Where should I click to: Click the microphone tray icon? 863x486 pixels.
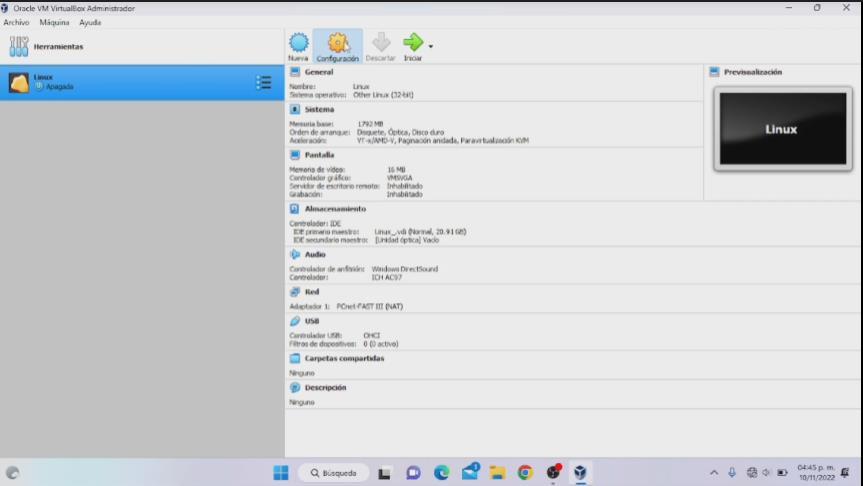click(x=732, y=473)
